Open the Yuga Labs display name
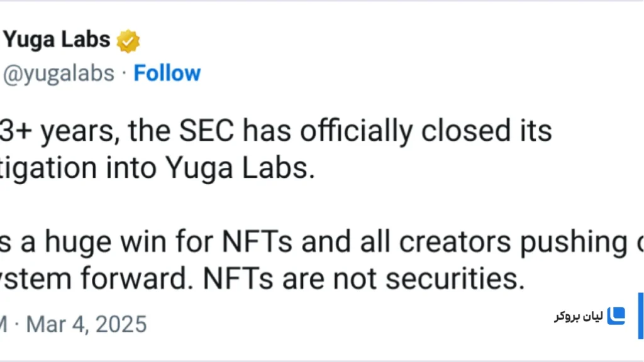 [x=57, y=40]
